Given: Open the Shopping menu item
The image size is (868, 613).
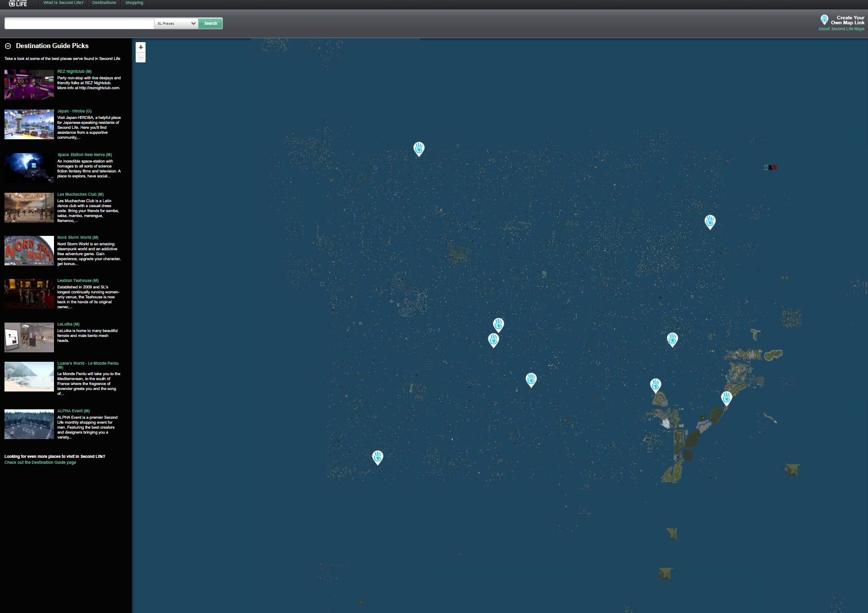Looking at the screenshot, I should [x=134, y=3].
